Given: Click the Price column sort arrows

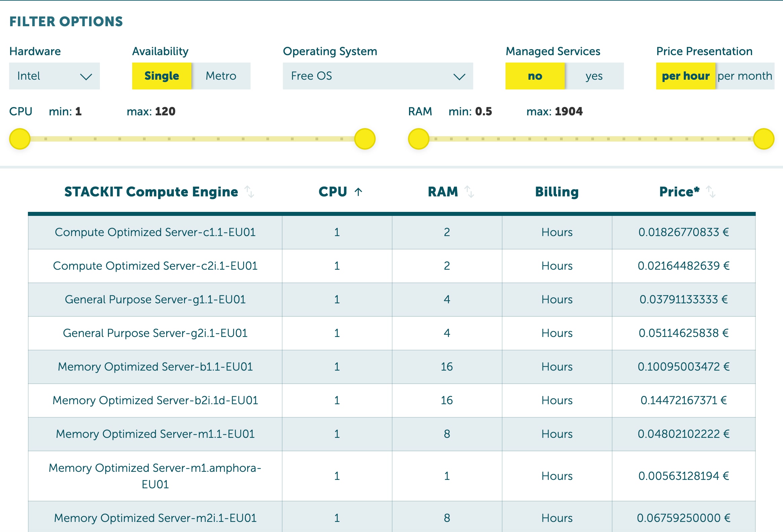Looking at the screenshot, I should [x=711, y=192].
